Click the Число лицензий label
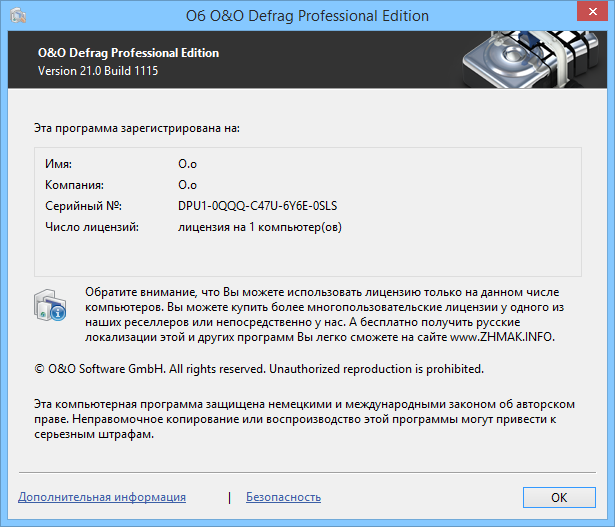The image size is (615, 527). coord(91,228)
